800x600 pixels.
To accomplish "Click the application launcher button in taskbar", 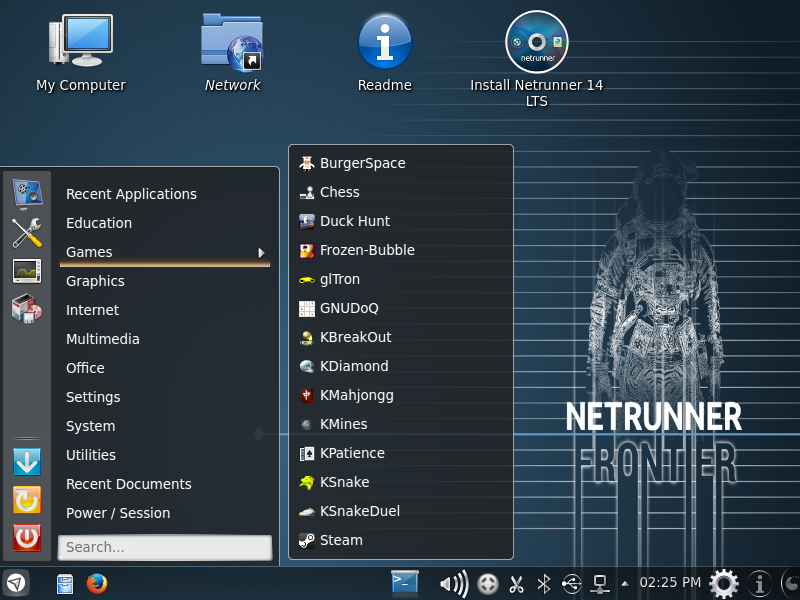I will click(16, 583).
